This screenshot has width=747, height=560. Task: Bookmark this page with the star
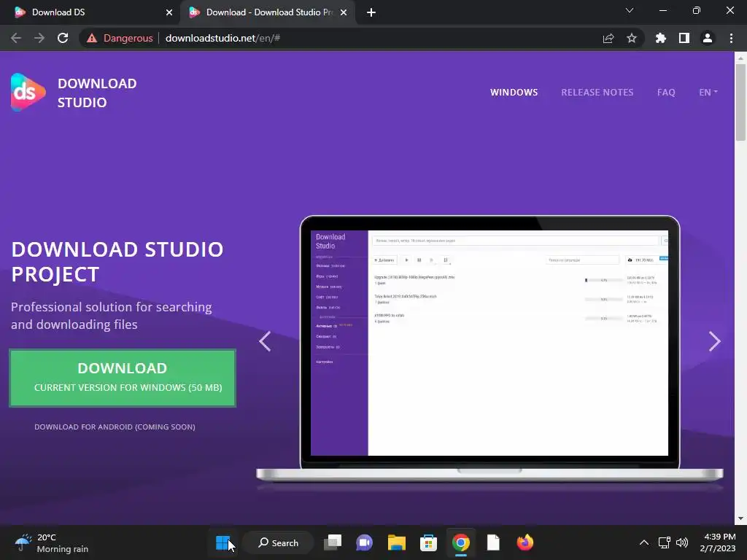tap(632, 38)
